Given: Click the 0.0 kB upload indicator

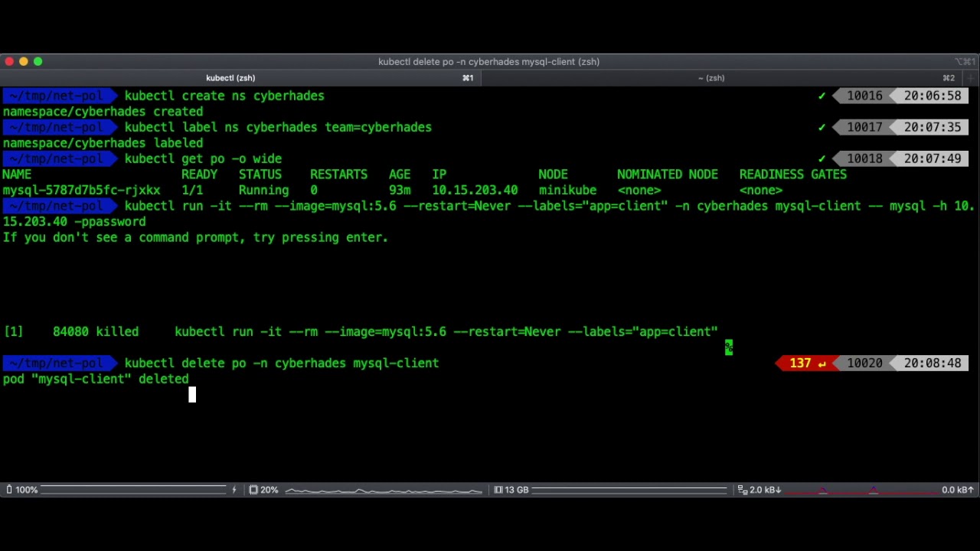Looking at the screenshot, I should click(x=957, y=490).
